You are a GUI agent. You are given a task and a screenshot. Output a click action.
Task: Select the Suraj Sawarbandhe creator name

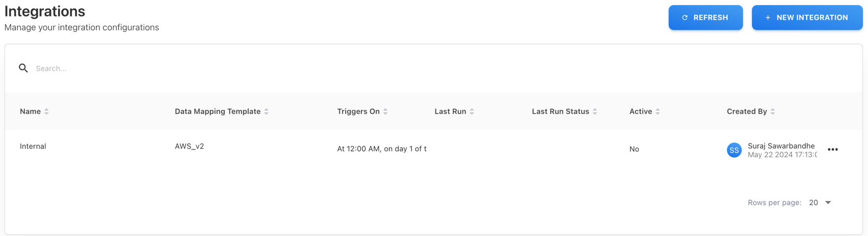tap(781, 146)
